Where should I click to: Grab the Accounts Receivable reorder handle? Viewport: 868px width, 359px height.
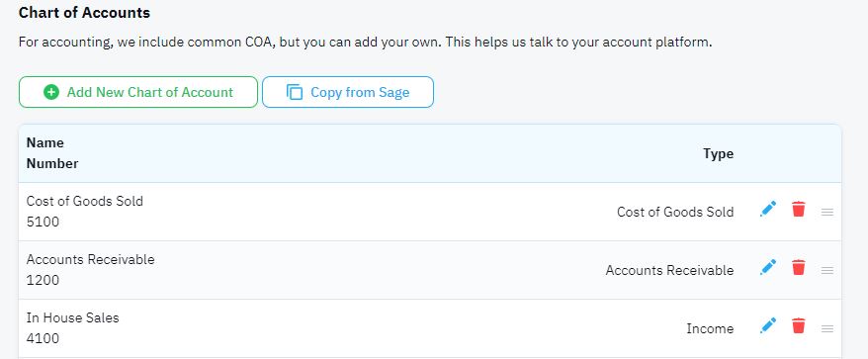(x=827, y=270)
